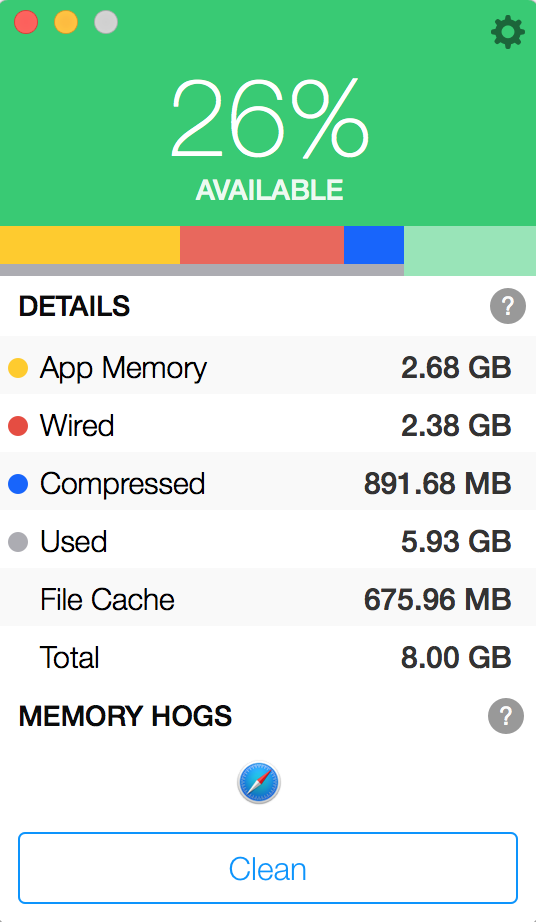Click the Clean button

(268, 868)
